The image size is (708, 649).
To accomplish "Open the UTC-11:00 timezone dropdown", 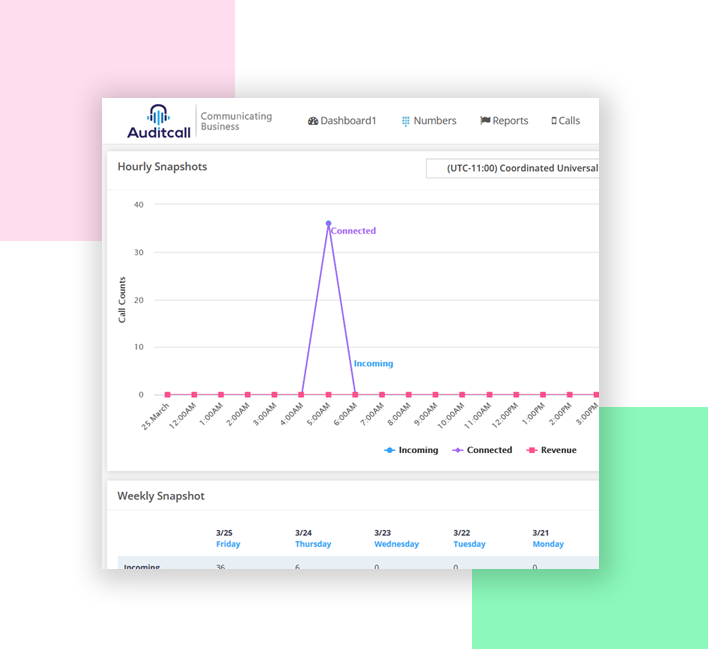I will [512, 168].
